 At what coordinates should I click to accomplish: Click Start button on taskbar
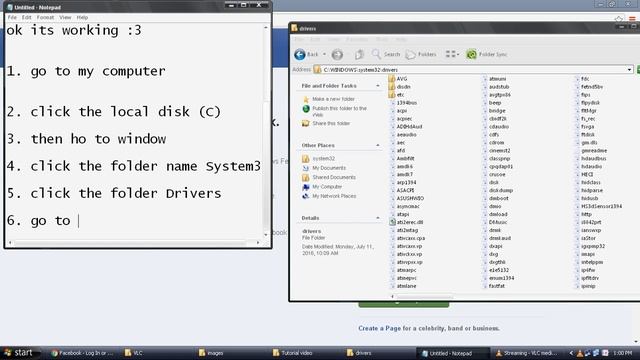pos(19,353)
